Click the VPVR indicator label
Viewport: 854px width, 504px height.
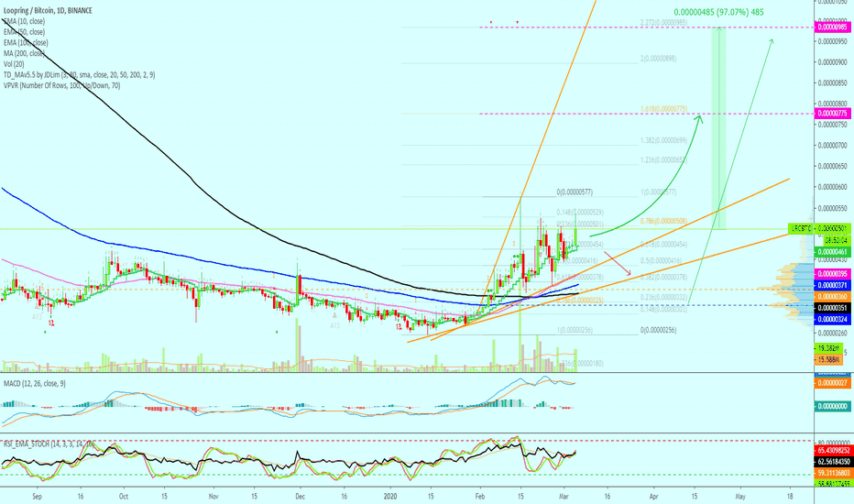pyautogui.click(x=61, y=85)
